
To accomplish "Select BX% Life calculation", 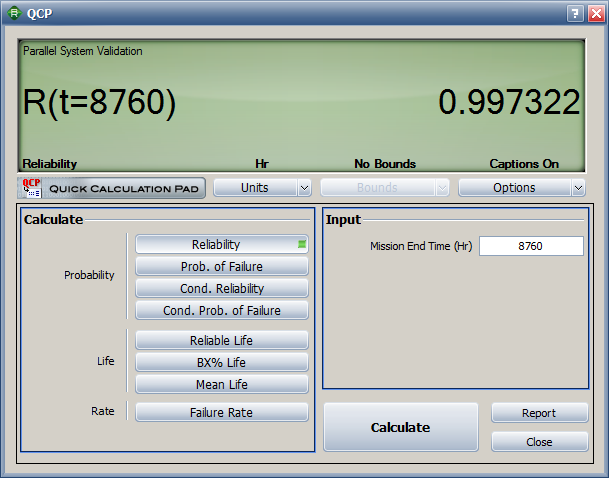I will 222,362.
